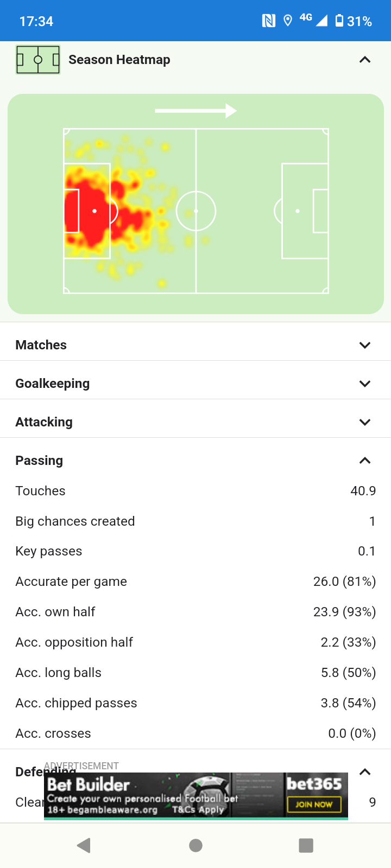Tap the battery indicator icon
The image size is (391, 868).
339,21
